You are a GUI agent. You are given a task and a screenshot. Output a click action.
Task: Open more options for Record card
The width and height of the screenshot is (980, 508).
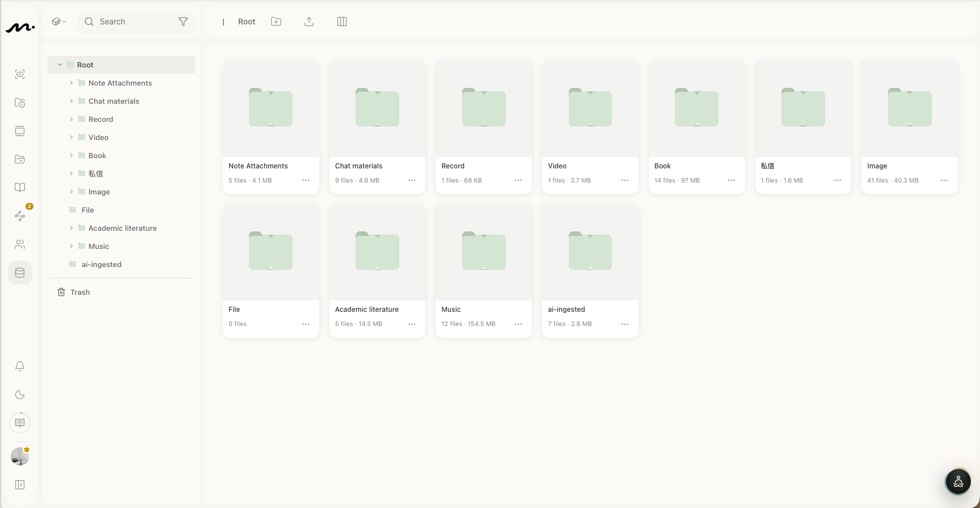[518, 180]
